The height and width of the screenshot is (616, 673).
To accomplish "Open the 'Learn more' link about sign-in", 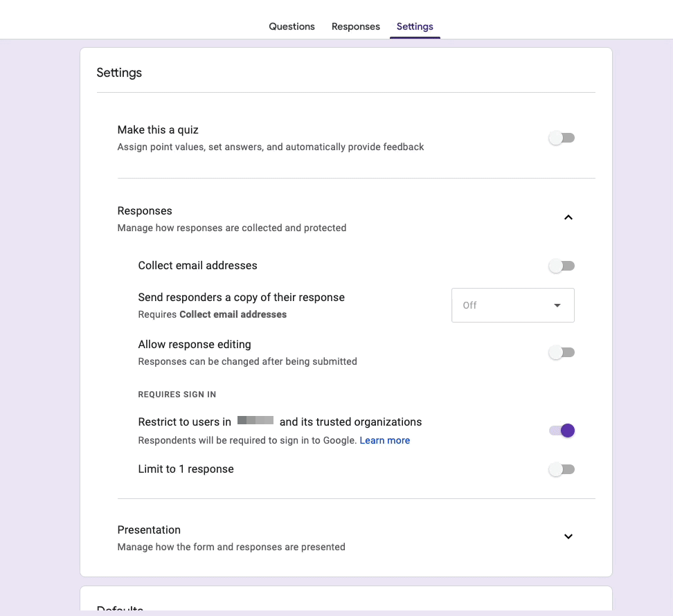I will click(x=384, y=440).
